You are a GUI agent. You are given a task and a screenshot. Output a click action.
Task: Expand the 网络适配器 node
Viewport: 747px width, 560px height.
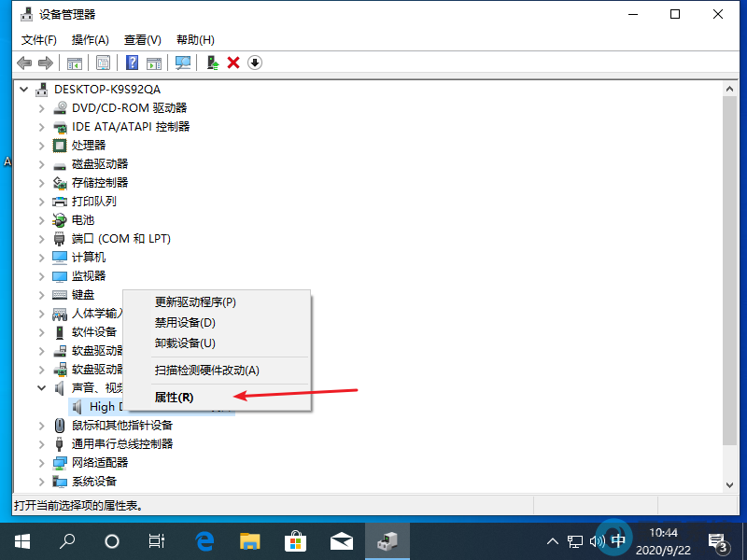point(43,462)
